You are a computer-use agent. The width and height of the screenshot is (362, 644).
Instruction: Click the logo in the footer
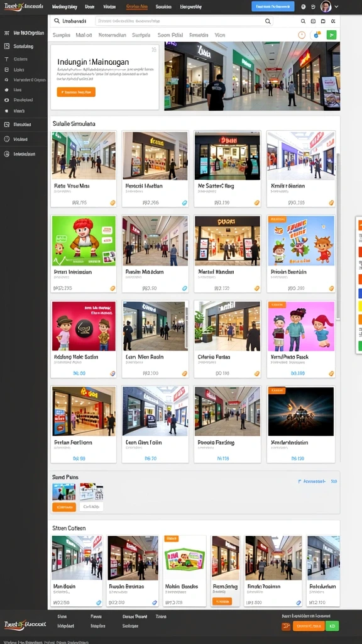coord(25,625)
